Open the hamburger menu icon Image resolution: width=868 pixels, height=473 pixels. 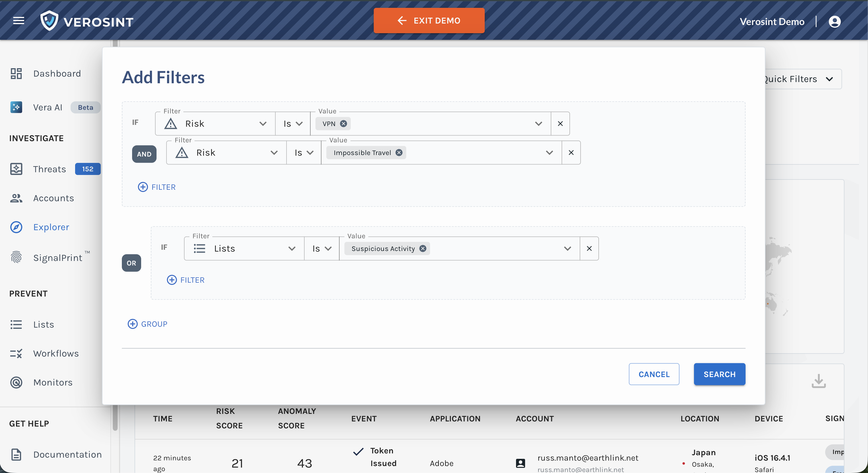[18, 21]
